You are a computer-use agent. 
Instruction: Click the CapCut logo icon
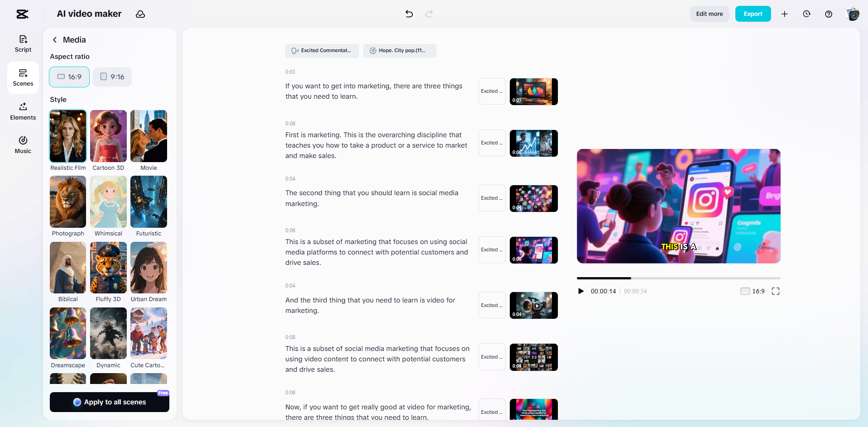click(x=22, y=14)
